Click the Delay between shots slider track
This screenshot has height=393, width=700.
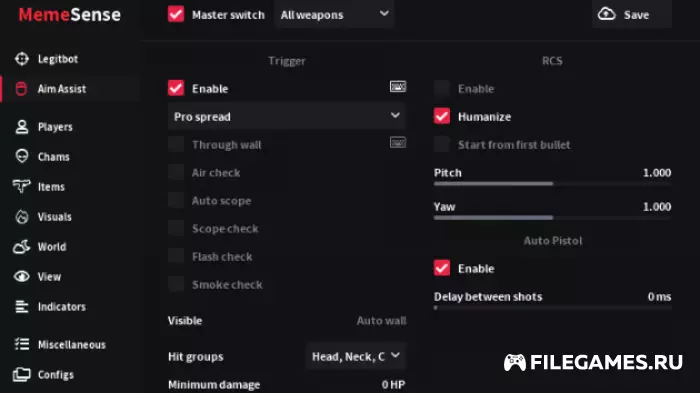(x=552, y=307)
